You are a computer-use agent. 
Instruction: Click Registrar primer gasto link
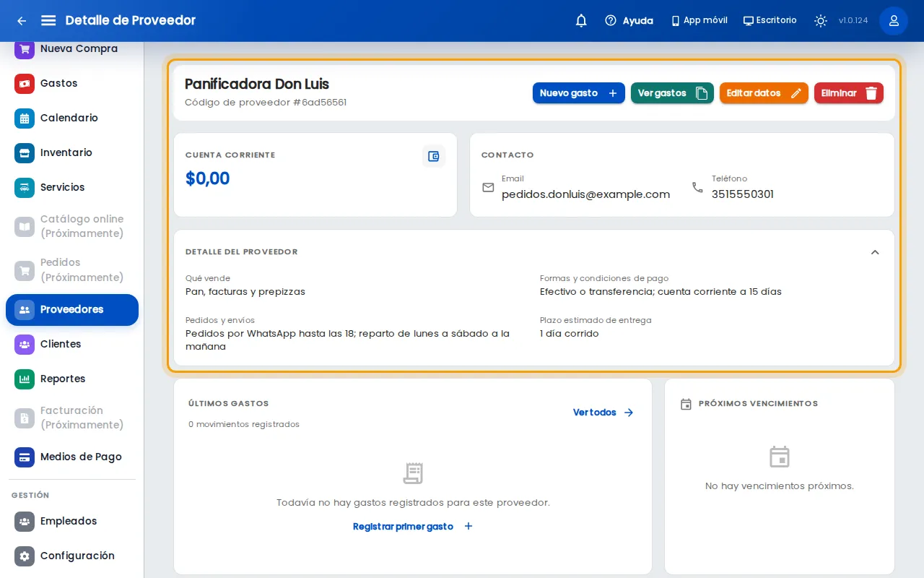tap(413, 527)
